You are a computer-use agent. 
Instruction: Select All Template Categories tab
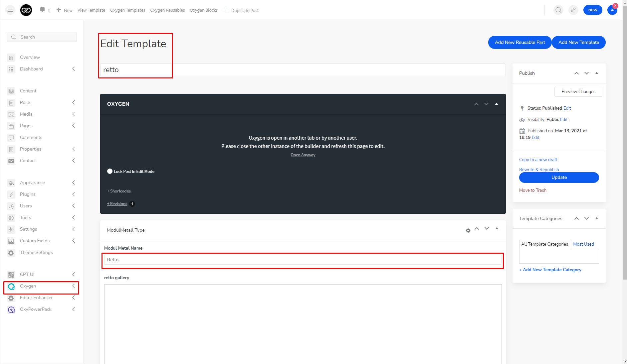[x=544, y=244]
